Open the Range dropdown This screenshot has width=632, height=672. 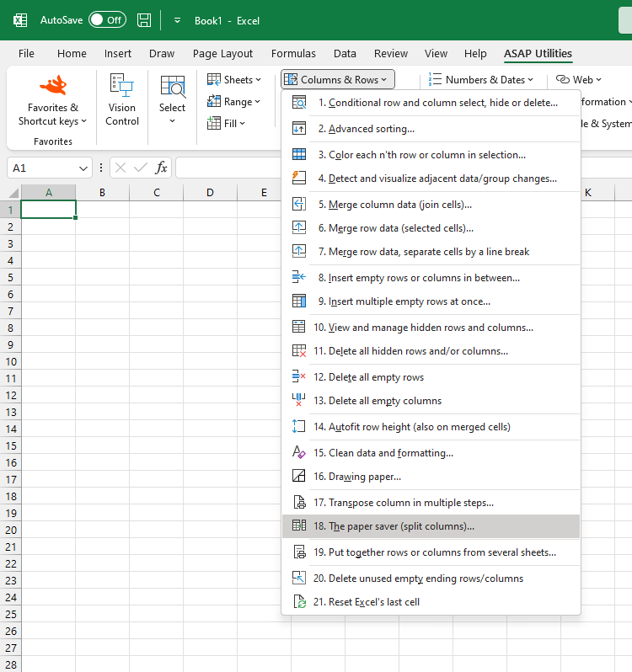tap(233, 102)
